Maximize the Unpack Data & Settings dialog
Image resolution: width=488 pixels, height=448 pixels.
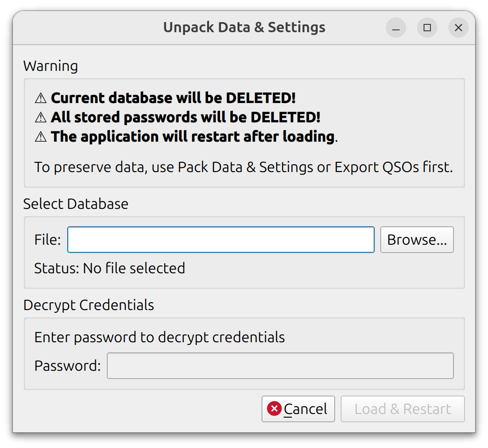[x=427, y=28]
